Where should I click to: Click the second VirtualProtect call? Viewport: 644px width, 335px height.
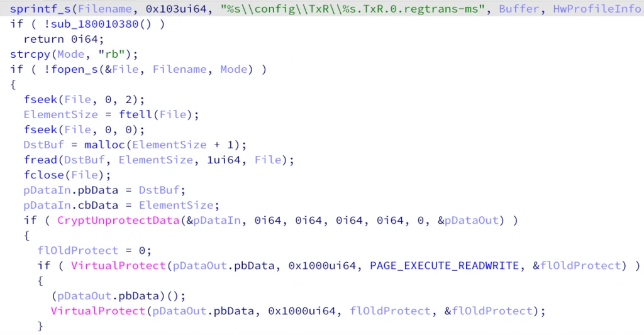pyautogui.click(x=97, y=310)
